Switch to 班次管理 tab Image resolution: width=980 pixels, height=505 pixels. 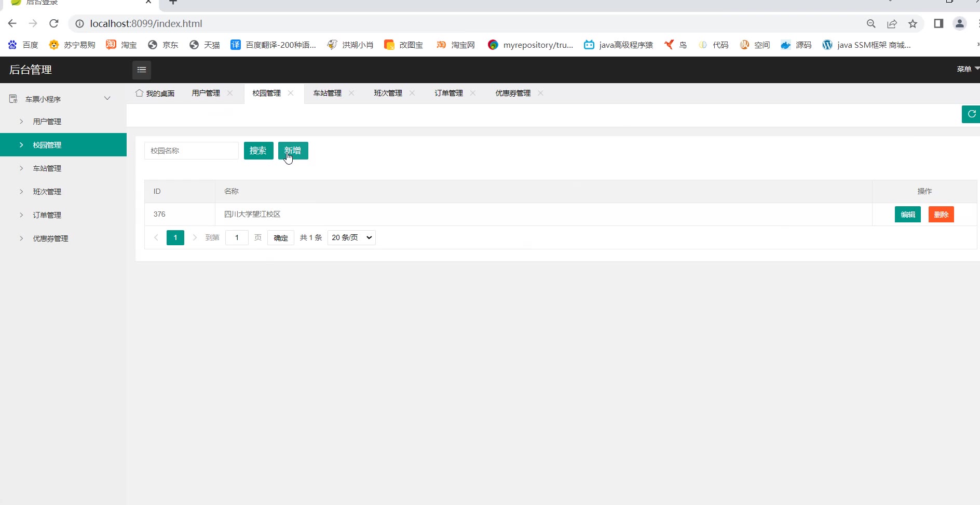click(388, 94)
